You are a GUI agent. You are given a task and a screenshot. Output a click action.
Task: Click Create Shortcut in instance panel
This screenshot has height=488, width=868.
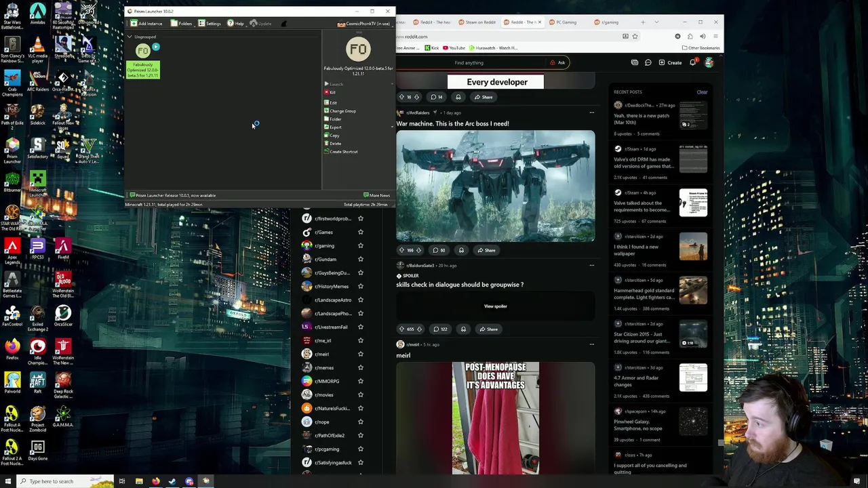point(341,152)
